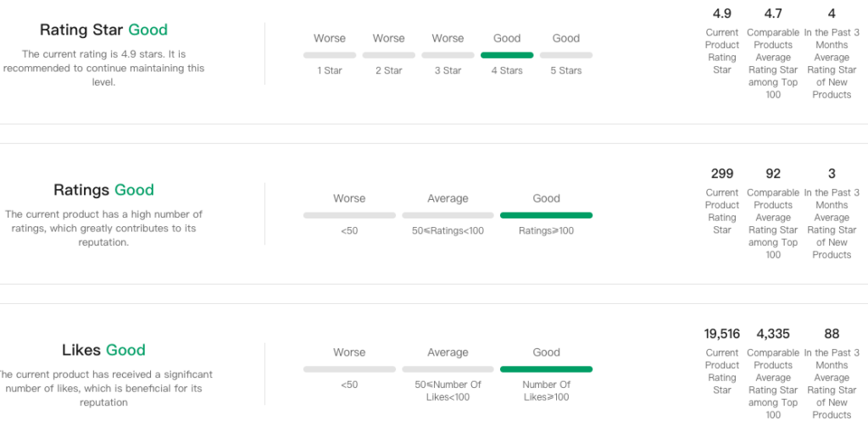Click the green 4 Stars rating bar
This screenshot has height=426, width=868.
(507, 55)
